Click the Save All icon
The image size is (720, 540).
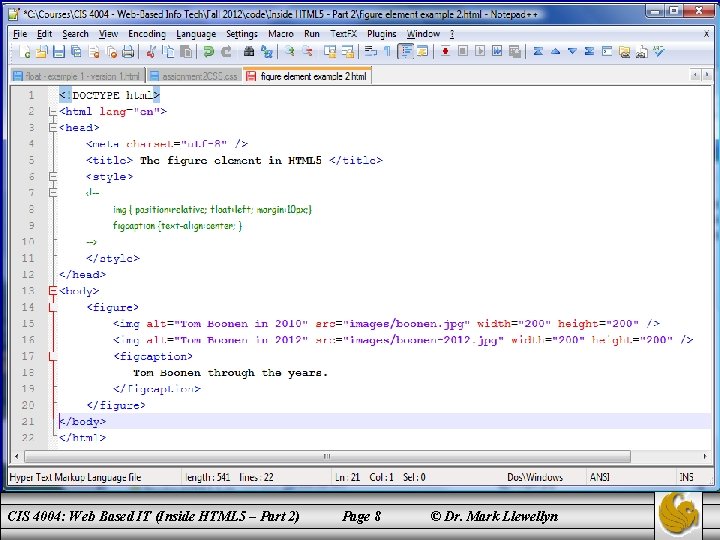(x=76, y=52)
